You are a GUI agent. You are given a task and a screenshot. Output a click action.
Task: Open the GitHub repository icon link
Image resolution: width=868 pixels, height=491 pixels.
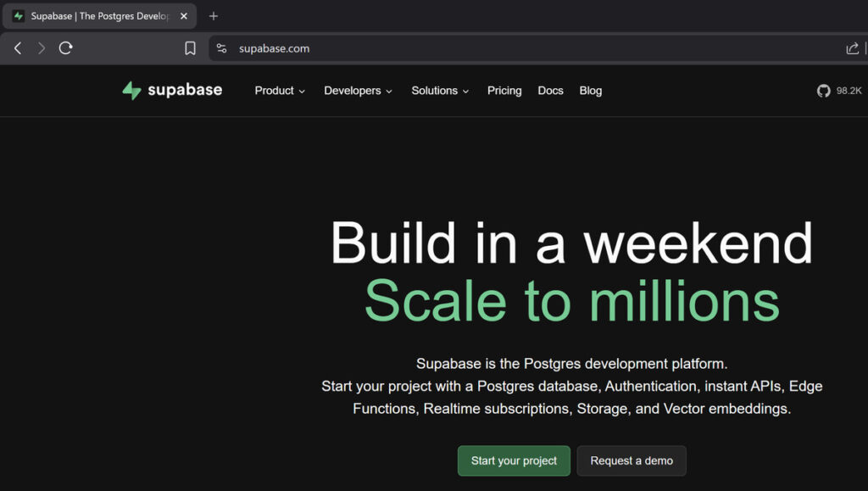[824, 91]
